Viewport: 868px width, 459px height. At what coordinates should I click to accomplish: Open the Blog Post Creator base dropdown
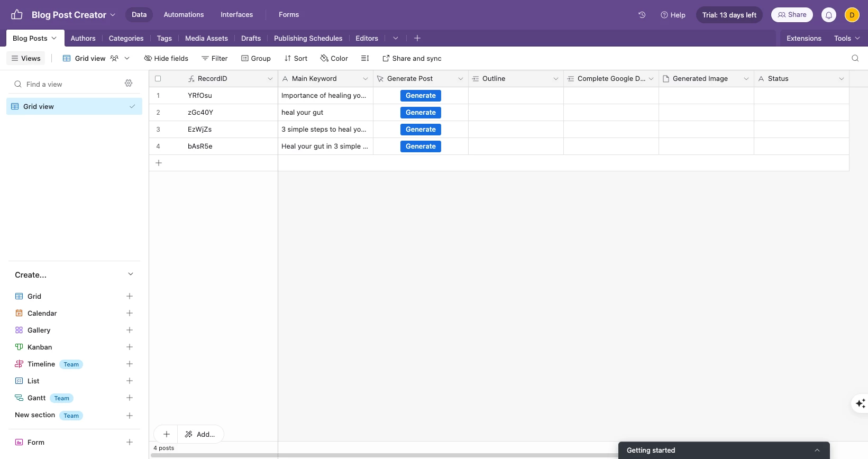(x=74, y=15)
